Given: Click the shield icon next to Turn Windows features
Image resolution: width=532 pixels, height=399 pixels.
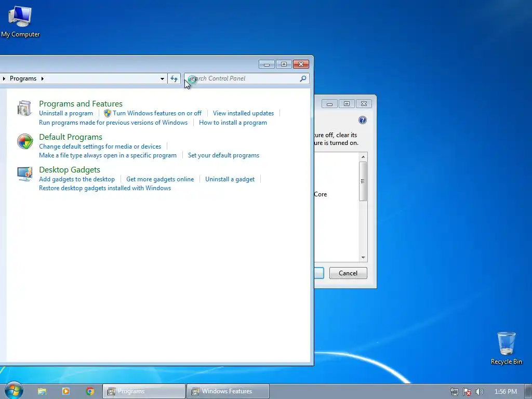Looking at the screenshot, I should coord(107,113).
